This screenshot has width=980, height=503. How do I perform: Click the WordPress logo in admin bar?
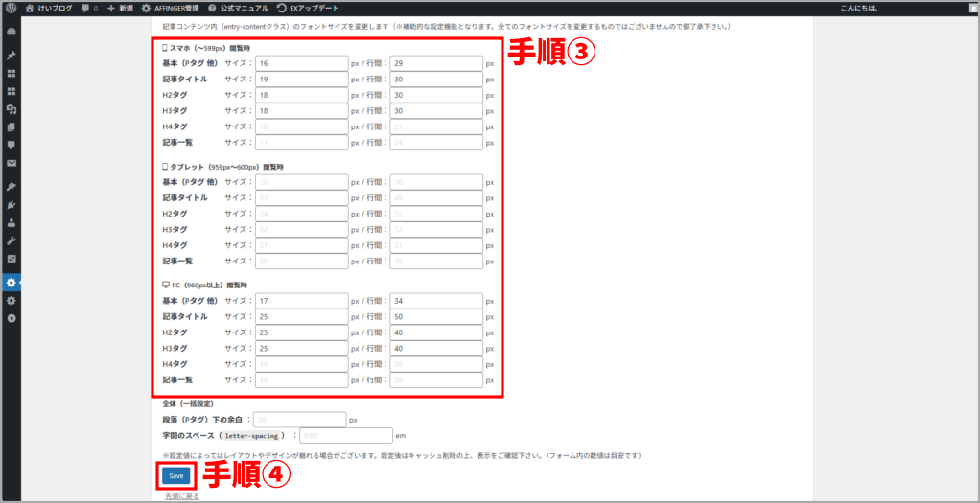pos(11,8)
